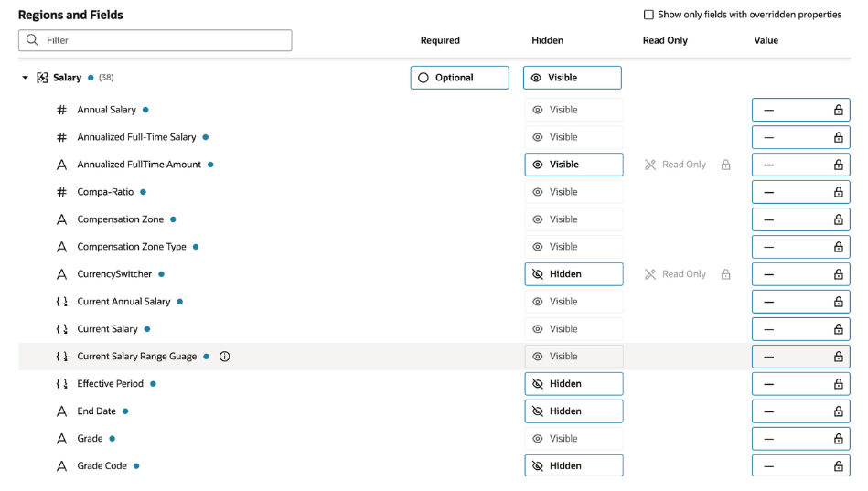Click Grade Code Hidden button

tap(573, 465)
